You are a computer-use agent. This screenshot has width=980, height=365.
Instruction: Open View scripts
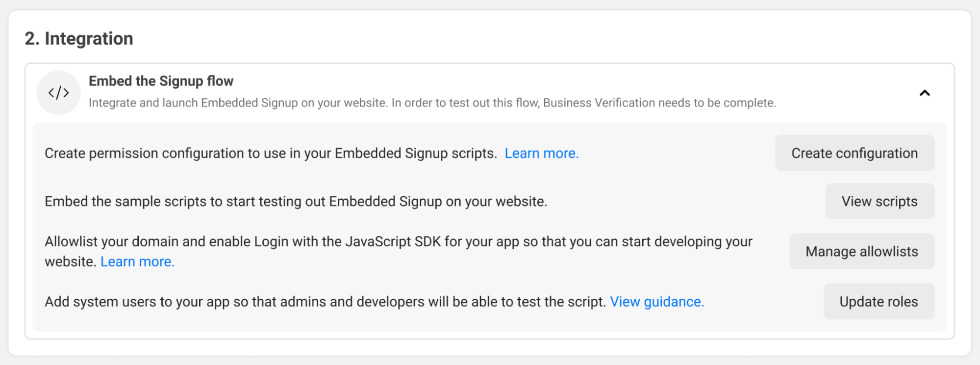879,201
